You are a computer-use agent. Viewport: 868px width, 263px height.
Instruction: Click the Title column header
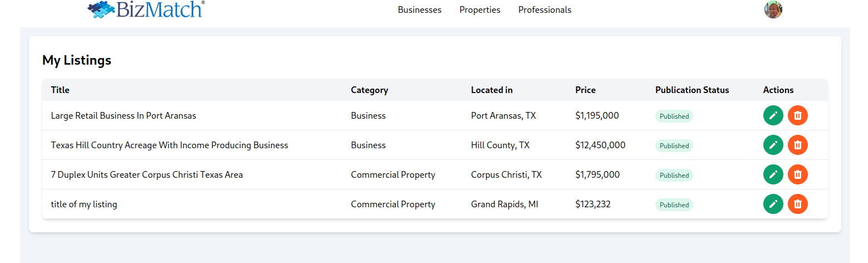pos(60,90)
